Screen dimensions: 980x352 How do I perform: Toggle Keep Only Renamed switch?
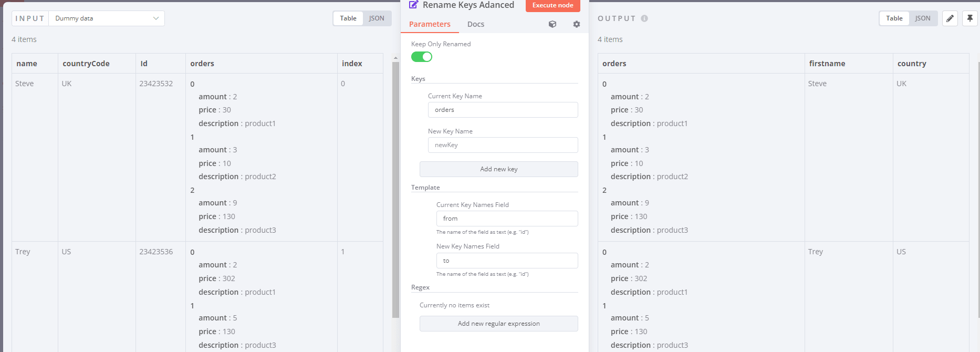tap(422, 57)
